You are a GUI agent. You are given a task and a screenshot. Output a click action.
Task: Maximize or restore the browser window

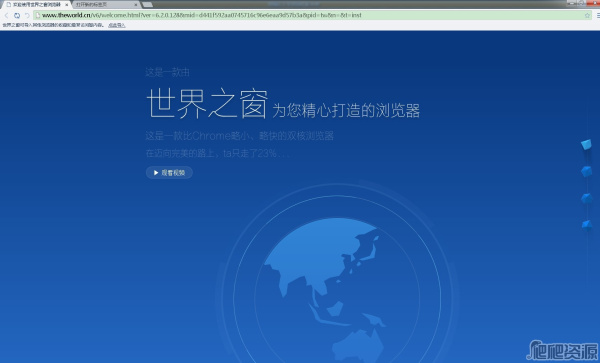click(x=581, y=3)
